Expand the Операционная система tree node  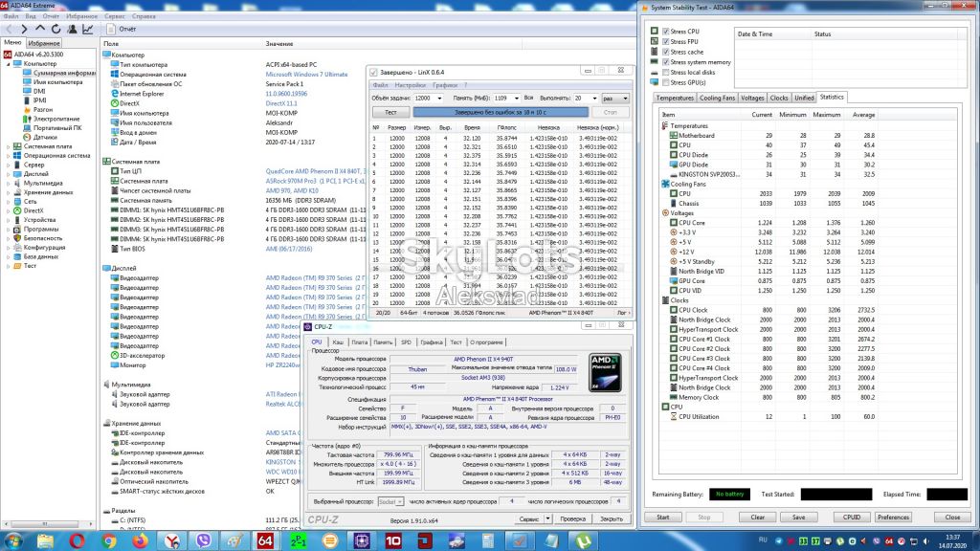click(9, 156)
